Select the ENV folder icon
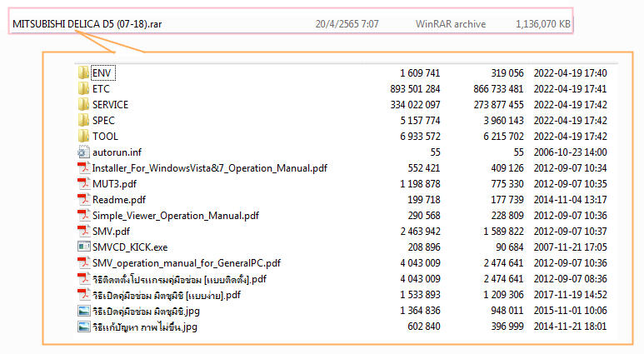This screenshot has height=354, width=644. click(x=83, y=72)
